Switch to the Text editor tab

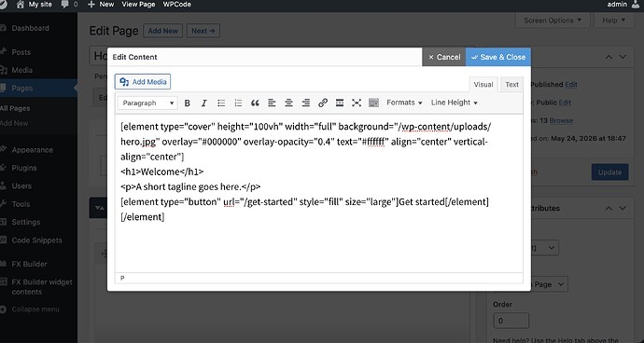511,85
